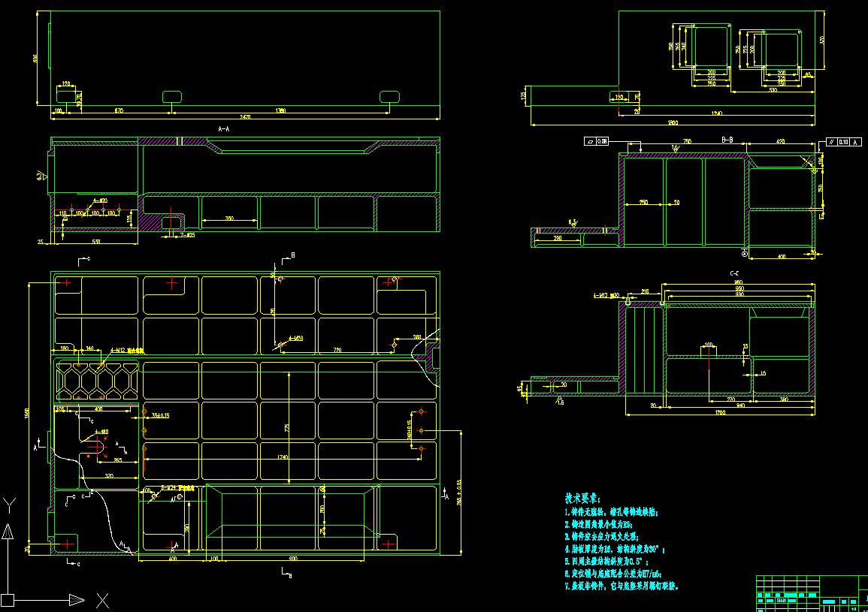Select the 1900 overall dimension in top-right view
868x612 pixels.
point(673,123)
